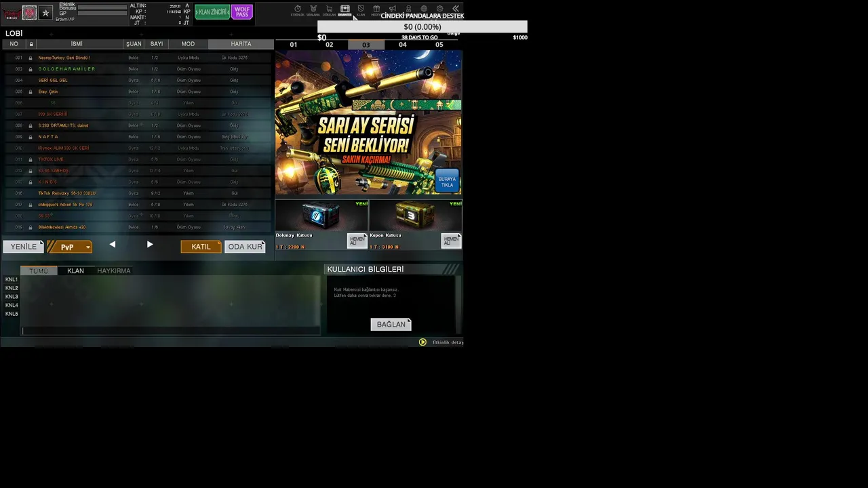The image size is (868, 488).
Task: Select room TikTok Renvaxy S6-S3 330LU
Action: (x=138, y=193)
